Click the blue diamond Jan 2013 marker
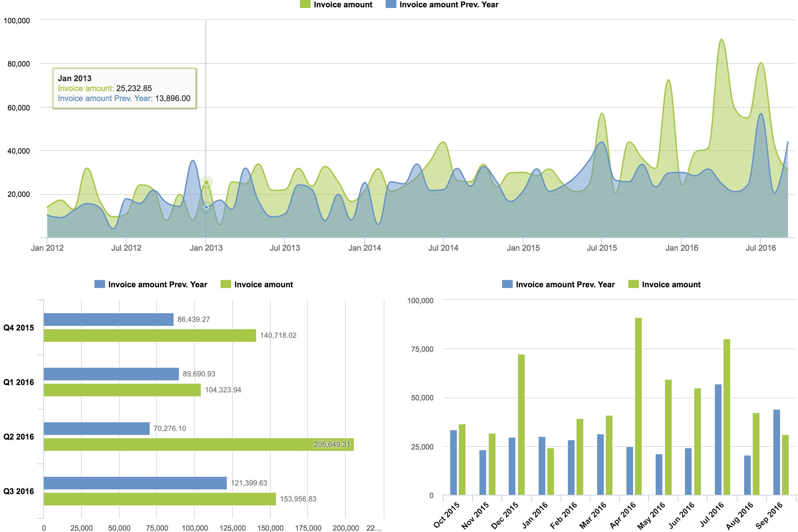The image size is (798, 532). [x=206, y=207]
